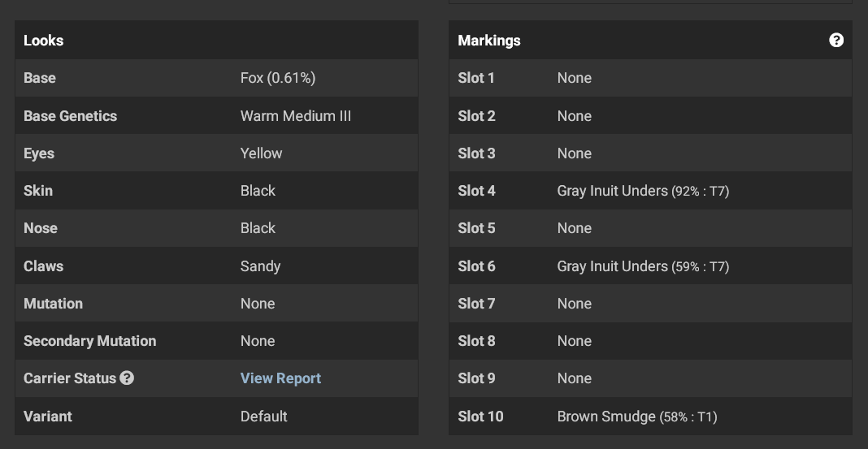
Task: Click the Slot 9 None value
Action: pyautogui.click(x=574, y=378)
